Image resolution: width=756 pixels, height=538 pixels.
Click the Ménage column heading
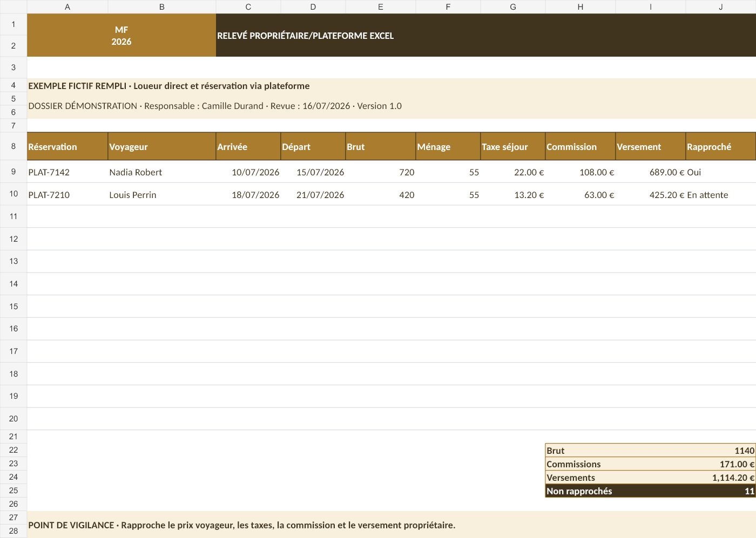(448, 147)
